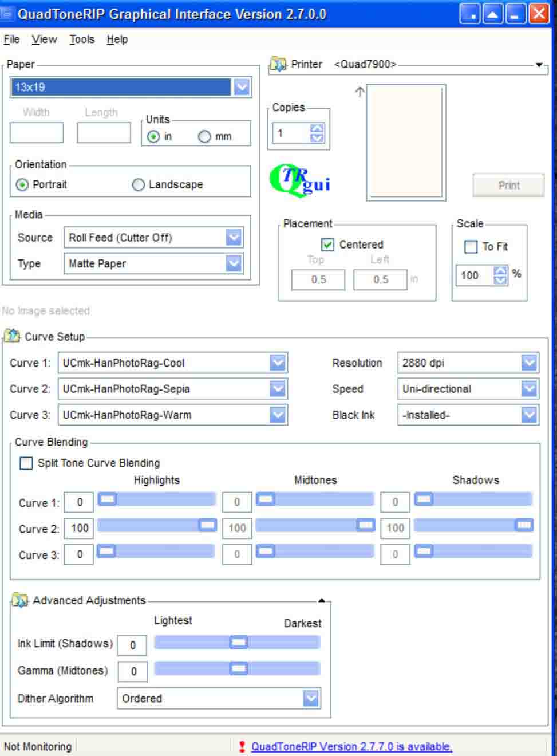Image resolution: width=557 pixels, height=756 pixels.
Task: Open the QuadToneRIP Version 2.7.7.0 available link
Action: (x=351, y=746)
